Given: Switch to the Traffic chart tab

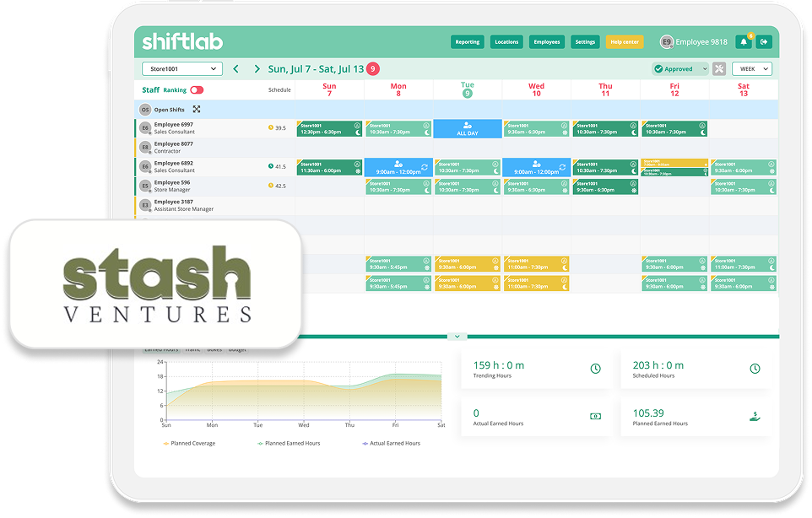Looking at the screenshot, I should (x=193, y=348).
